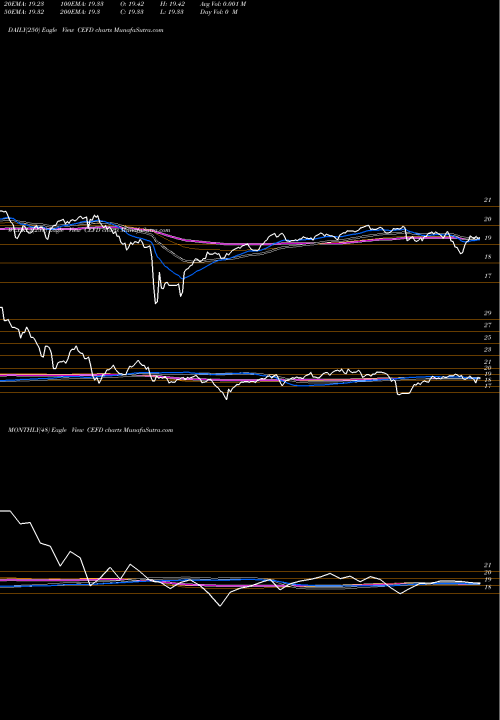Click the 200EMA value in the header
This screenshot has height=720, width=500.
80,12
